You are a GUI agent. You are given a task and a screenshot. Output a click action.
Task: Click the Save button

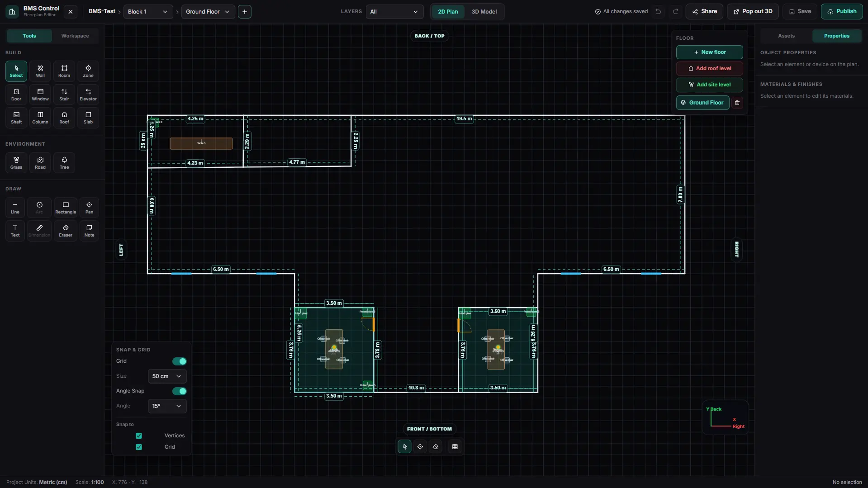click(800, 12)
